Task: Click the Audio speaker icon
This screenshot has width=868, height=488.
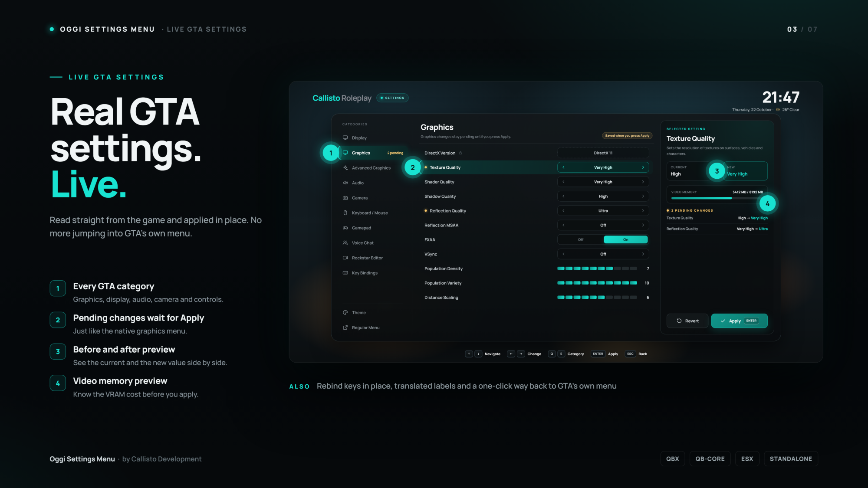Action: pyautogui.click(x=345, y=183)
